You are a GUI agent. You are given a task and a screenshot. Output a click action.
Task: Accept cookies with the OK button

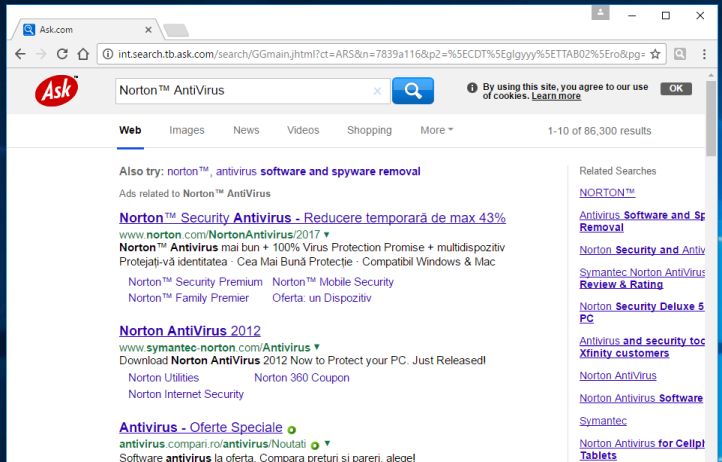[676, 88]
